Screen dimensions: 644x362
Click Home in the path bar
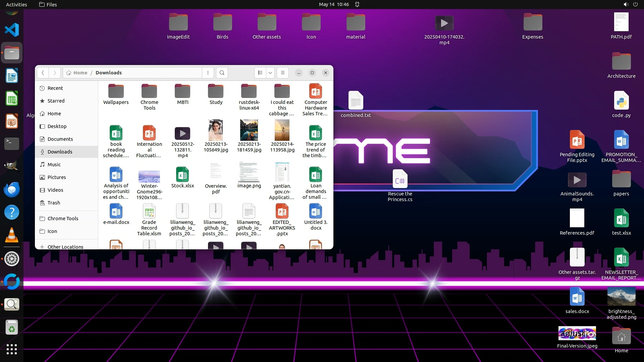[80, 73]
